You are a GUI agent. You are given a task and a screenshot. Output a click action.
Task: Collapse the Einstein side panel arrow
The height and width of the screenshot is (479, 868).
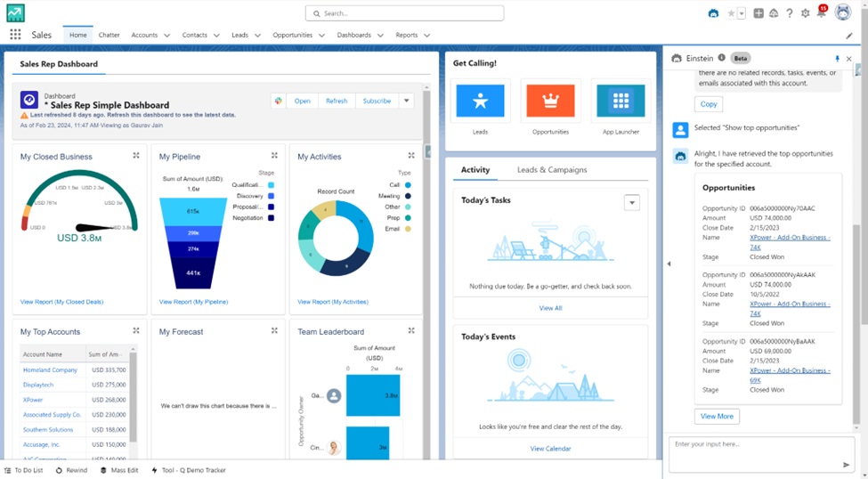669,264
